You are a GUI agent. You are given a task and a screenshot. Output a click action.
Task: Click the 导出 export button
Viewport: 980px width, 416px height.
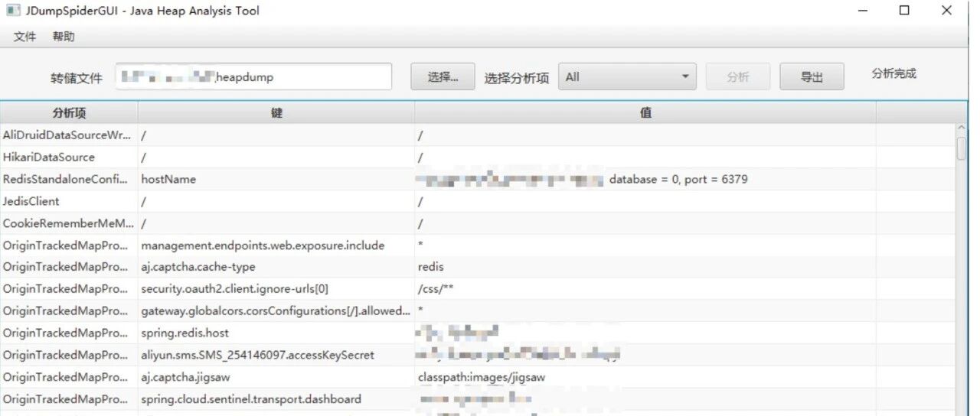(x=812, y=76)
